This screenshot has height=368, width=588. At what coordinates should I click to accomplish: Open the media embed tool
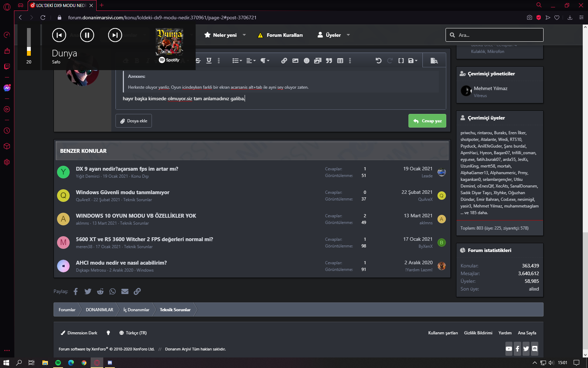(x=318, y=61)
